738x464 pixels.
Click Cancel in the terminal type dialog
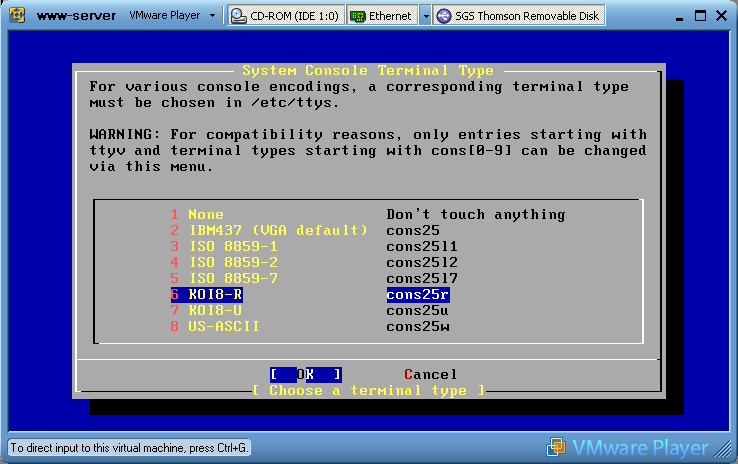point(431,375)
